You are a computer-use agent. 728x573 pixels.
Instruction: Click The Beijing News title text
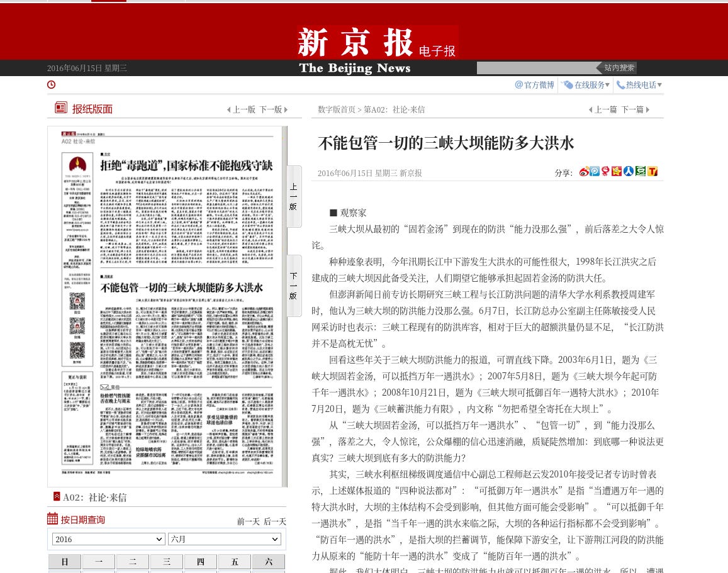355,68
